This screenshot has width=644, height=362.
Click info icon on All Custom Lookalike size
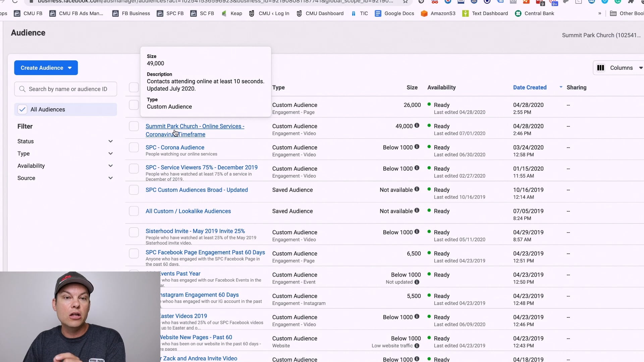pos(417,210)
